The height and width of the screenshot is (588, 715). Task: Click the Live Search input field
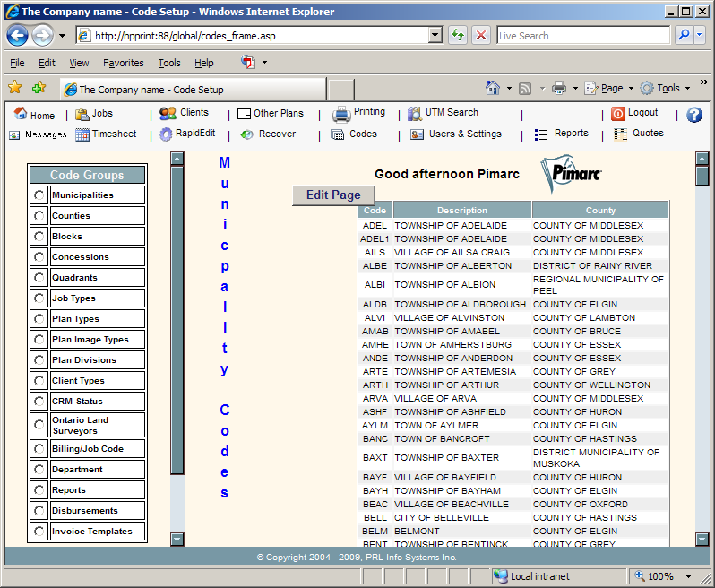(x=583, y=35)
